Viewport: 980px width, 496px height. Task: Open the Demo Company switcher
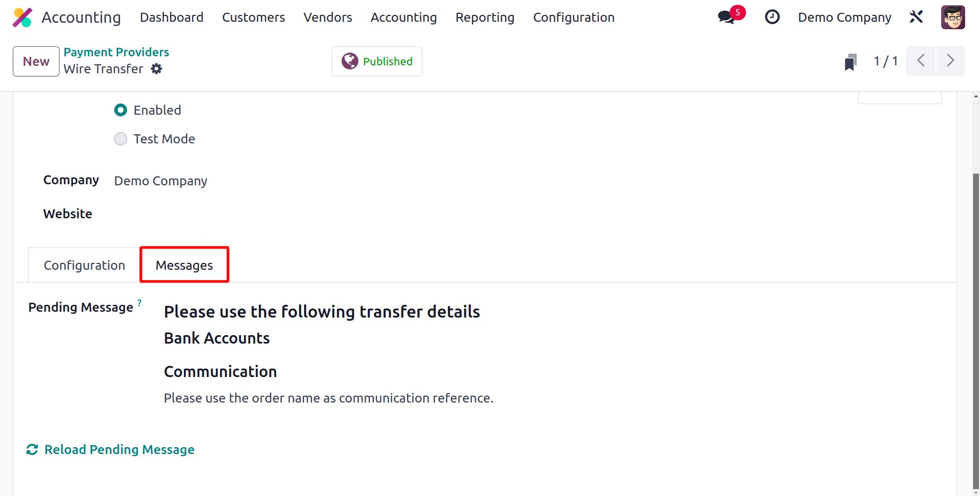click(844, 18)
